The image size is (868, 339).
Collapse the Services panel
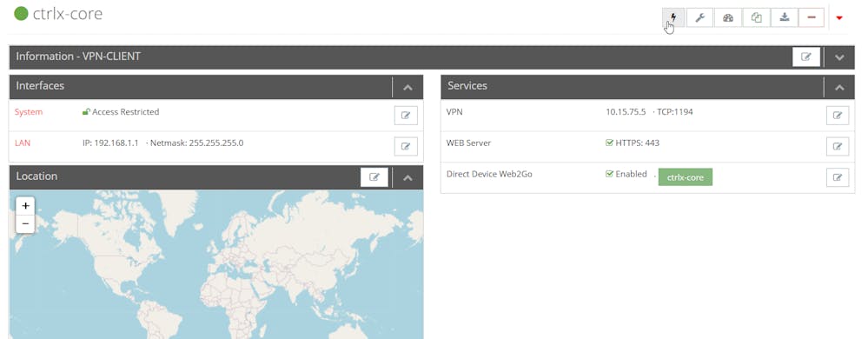pyautogui.click(x=840, y=87)
